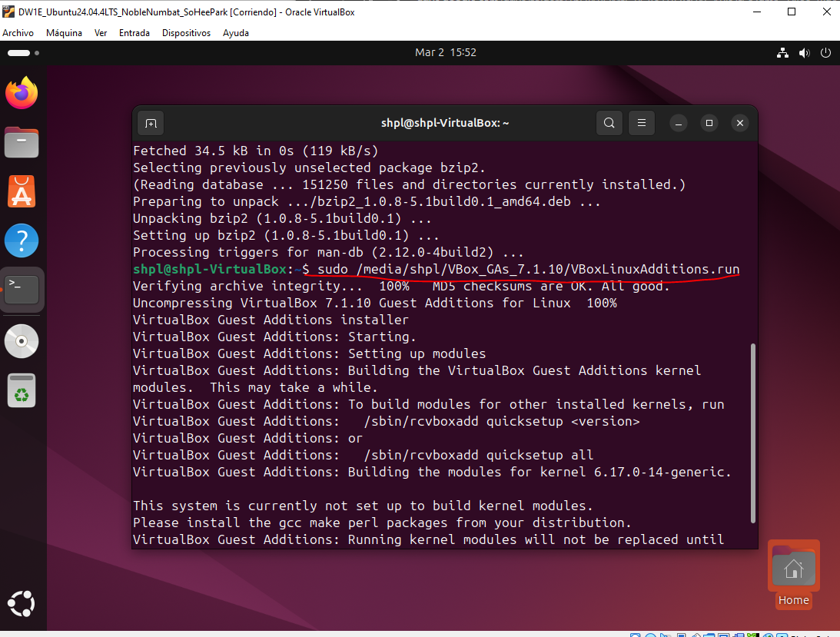Open the terminal search tool
This screenshot has width=840, height=637.
[609, 123]
